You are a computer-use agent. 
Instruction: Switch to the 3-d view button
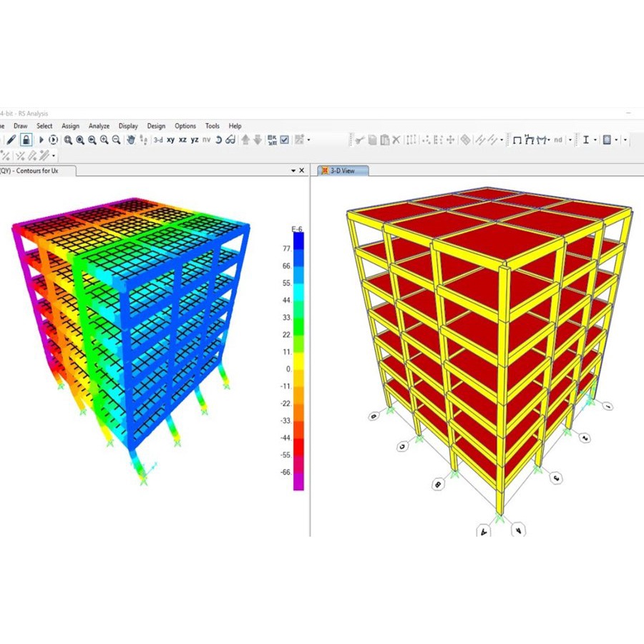click(158, 140)
